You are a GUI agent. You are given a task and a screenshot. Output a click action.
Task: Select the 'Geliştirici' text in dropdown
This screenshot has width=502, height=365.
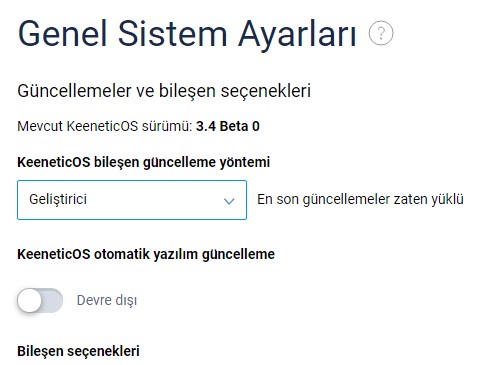click(x=58, y=199)
